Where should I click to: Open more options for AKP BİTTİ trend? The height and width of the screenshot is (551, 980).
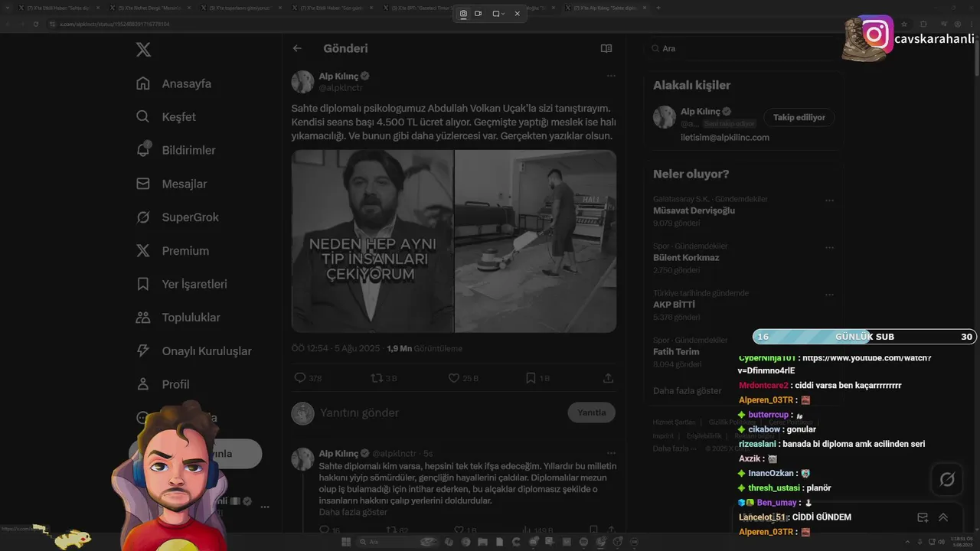pyautogui.click(x=829, y=295)
